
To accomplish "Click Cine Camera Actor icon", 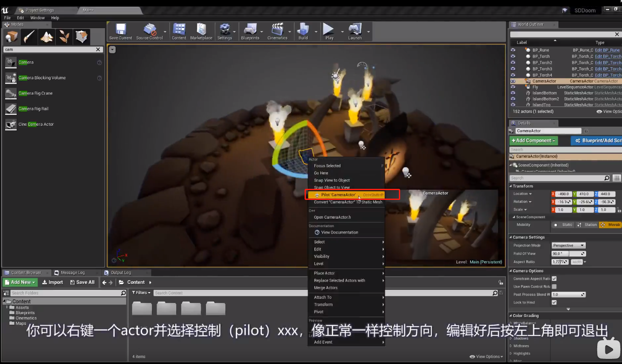I will pos(11,124).
